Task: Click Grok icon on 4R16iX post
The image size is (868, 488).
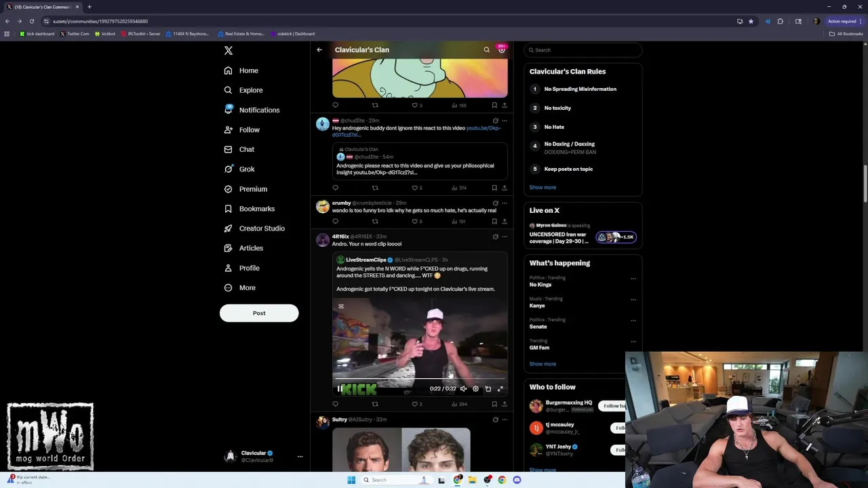Action: tap(495, 237)
